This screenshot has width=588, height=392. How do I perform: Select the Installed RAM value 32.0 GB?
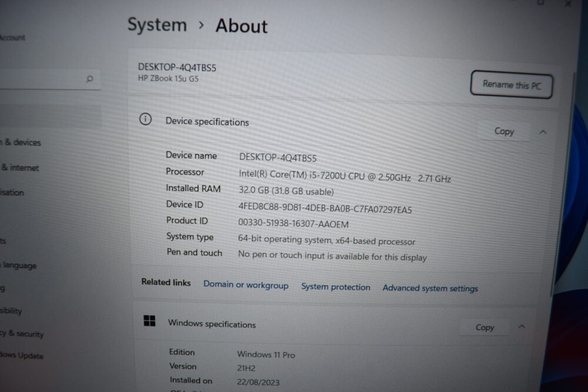tap(286, 191)
